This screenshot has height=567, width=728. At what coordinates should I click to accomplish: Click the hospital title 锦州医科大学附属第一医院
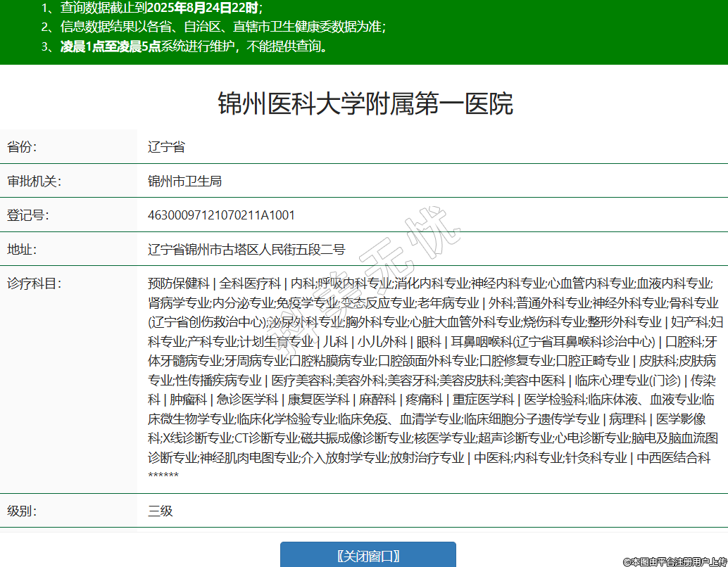pos(365,104)
